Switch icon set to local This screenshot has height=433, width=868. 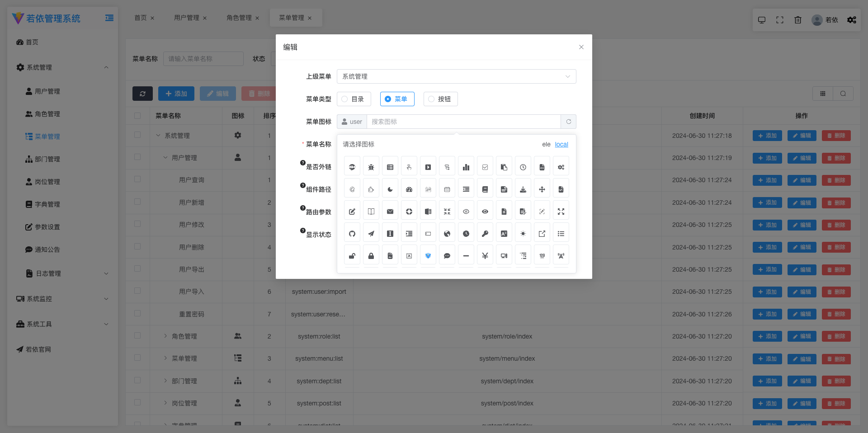point(561,144)
